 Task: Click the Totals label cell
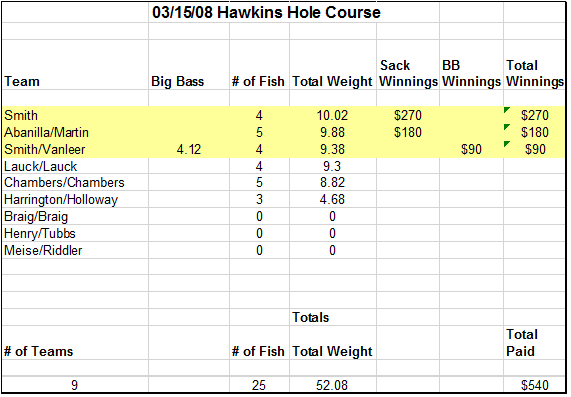tap(333, 317)
